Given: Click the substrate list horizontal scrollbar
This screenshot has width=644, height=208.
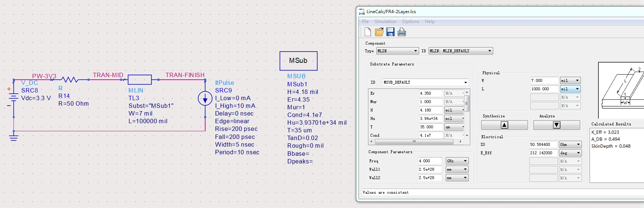Looking at the screenshot, I should [416, 141].
